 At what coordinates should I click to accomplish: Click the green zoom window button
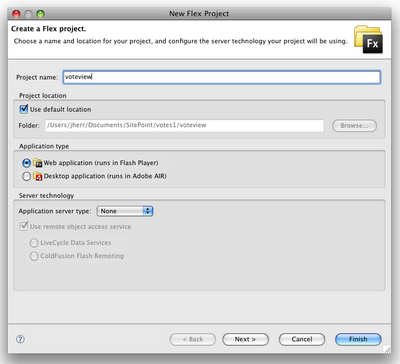40,14
